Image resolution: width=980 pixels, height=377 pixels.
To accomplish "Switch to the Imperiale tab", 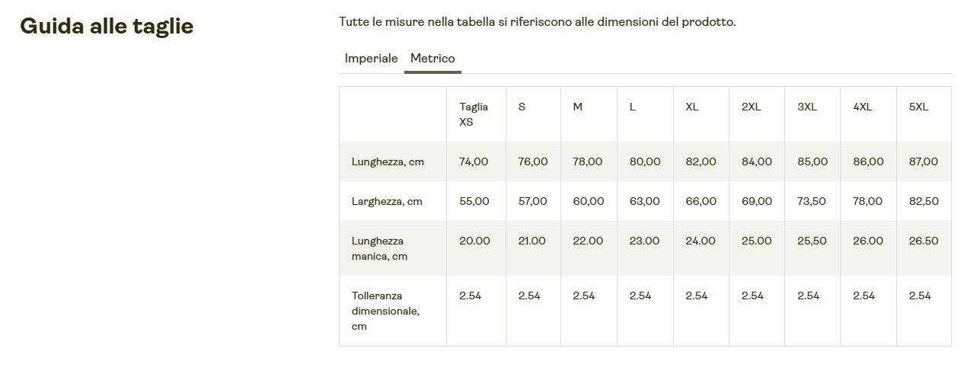I will click(x=371, y=59).
